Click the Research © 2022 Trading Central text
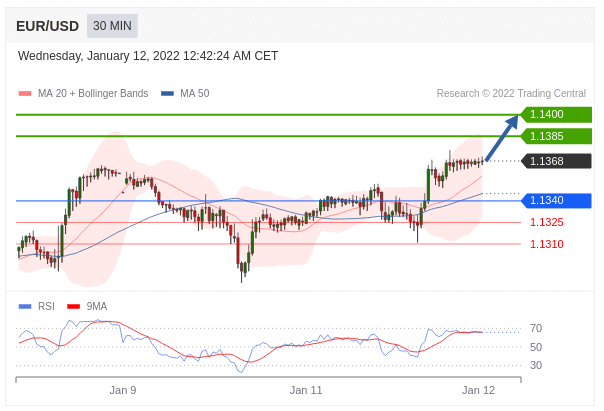604x411 pixels. [x=511, y=94]
